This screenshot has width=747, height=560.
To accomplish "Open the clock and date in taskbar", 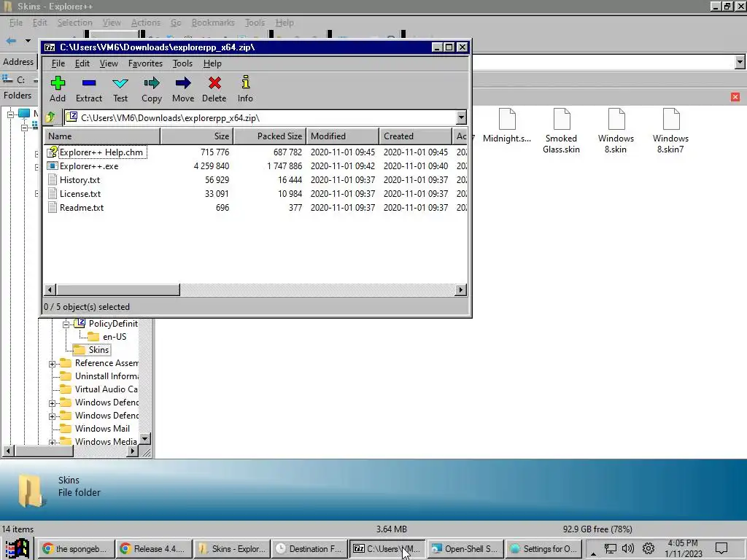I will (683, 548).
